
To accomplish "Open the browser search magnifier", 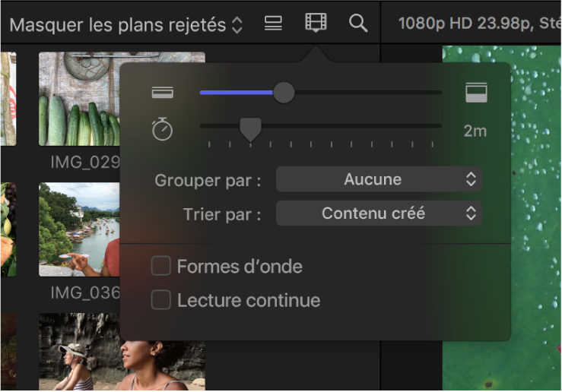I will click(358, 24).
